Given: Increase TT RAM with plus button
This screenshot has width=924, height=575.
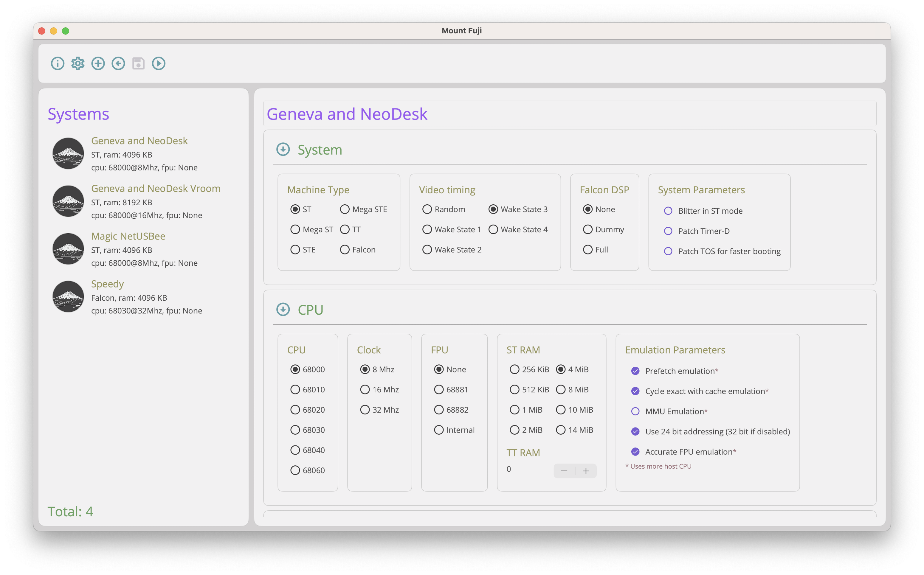Looking at the screenshot, I should tap(586, 471).
